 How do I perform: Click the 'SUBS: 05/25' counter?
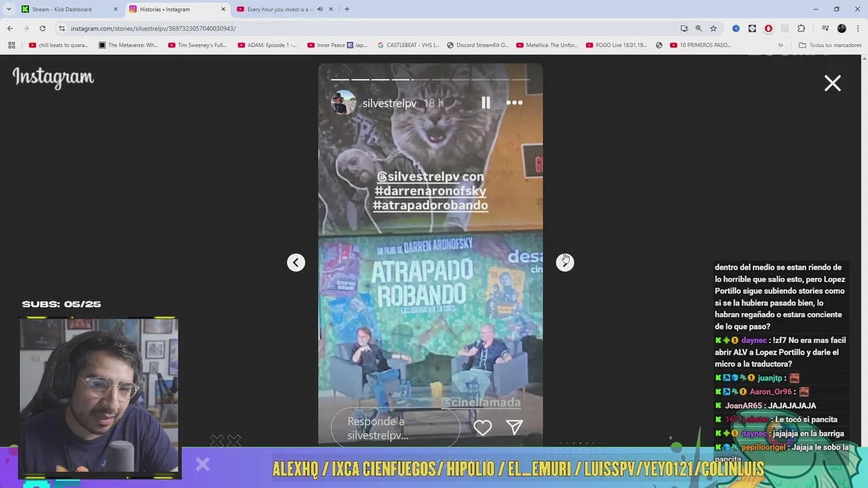(x=61, y=304)
